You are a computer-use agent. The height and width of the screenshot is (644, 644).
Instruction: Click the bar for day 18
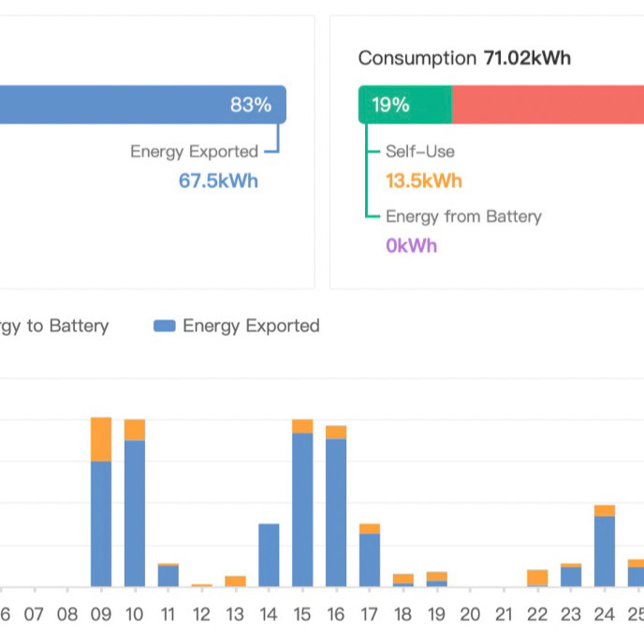click(x=403, y=580)
